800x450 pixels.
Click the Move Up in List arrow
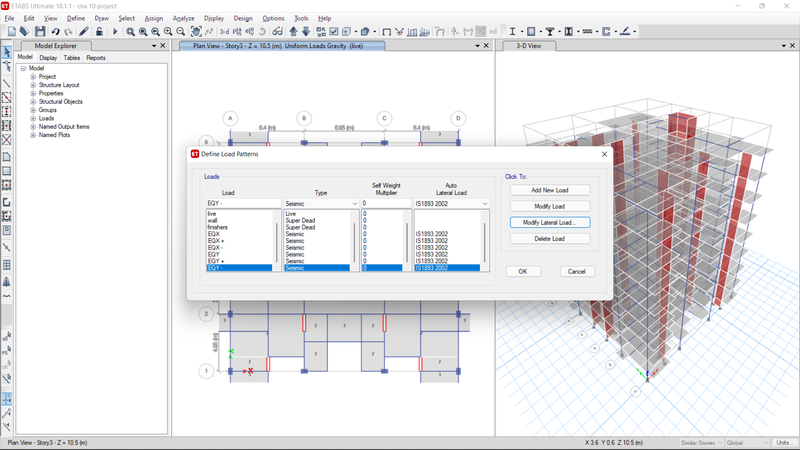(293, 32)
